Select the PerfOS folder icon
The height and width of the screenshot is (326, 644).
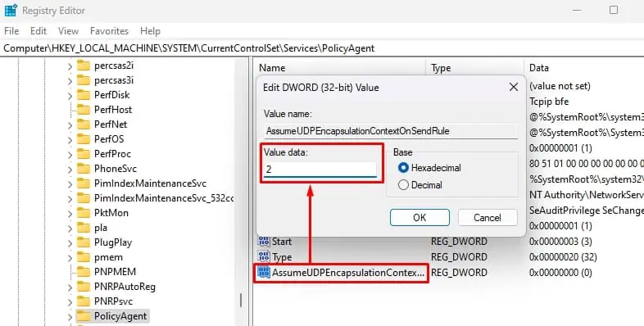point(84,139)
